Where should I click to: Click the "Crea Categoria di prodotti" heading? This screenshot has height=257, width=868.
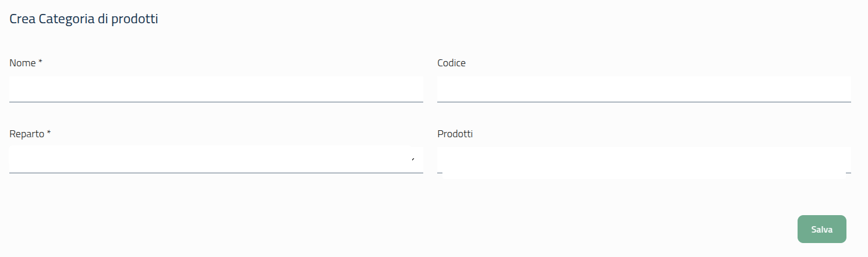(x=84, y=19)
